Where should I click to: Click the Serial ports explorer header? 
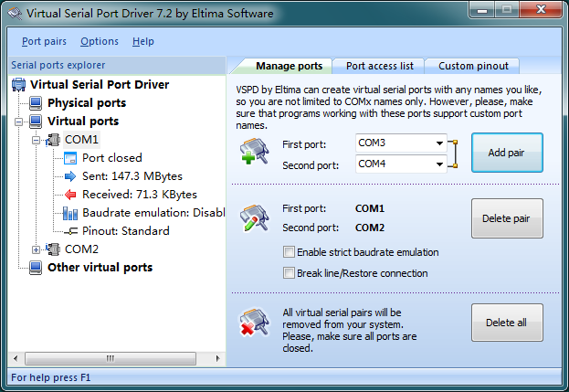pyautogui.click(x=117, y=66)
